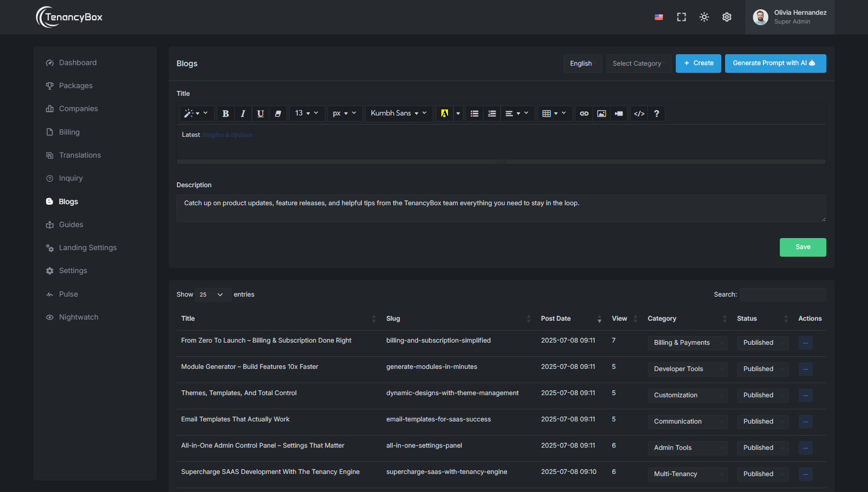Open the px font unit dropdown
The image size is (868, 492).
pyautogui.click(x=344, y=113)
